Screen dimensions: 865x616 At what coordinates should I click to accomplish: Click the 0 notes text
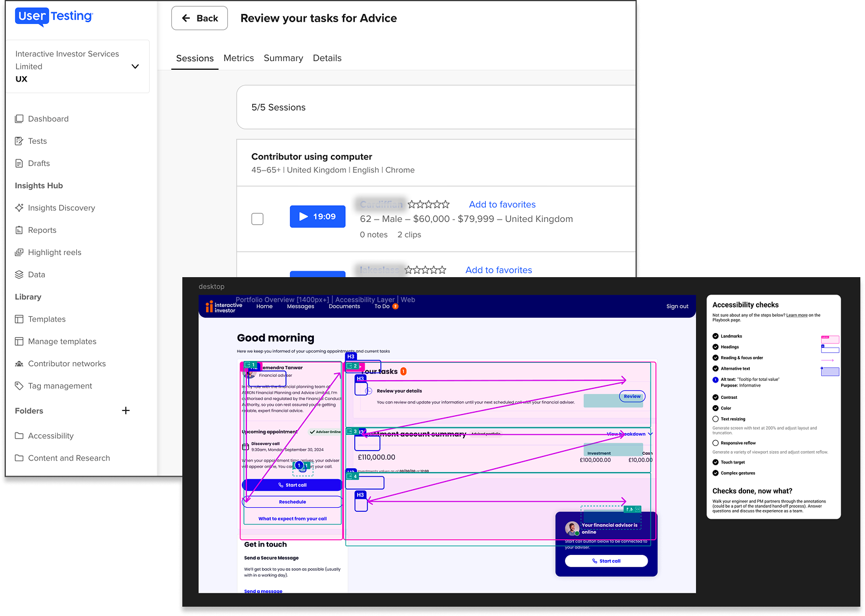coord(374,235)
